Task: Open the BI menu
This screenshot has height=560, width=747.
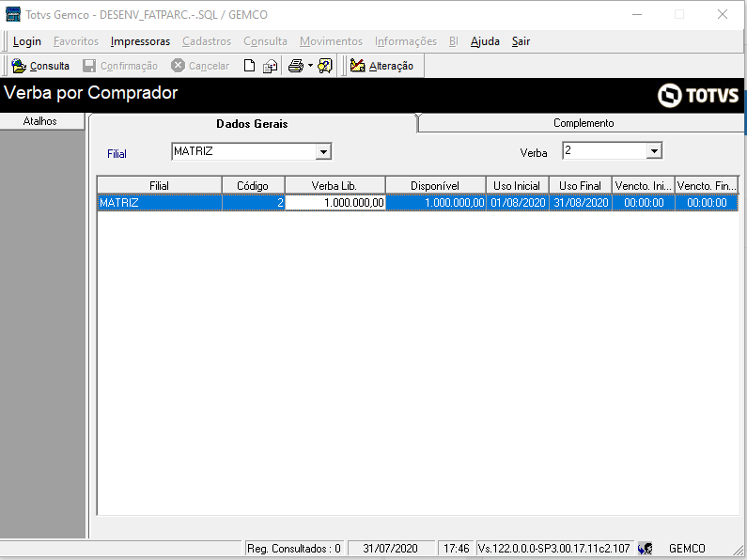Action: (454, 41)
